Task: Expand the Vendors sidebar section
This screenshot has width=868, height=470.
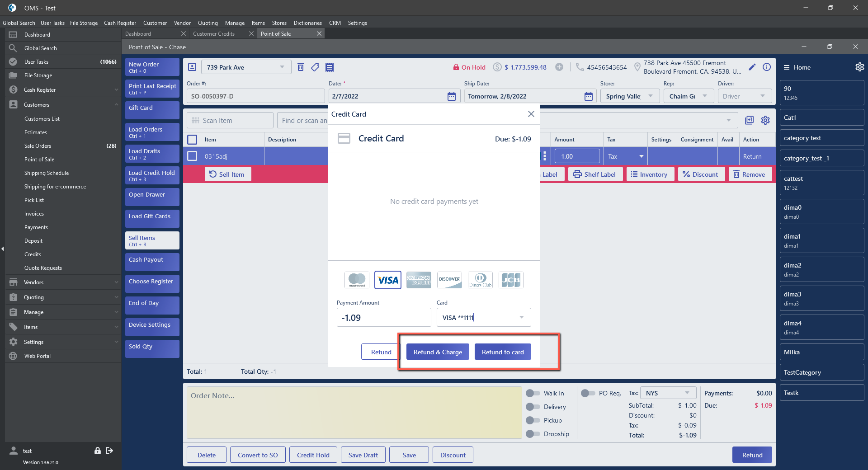Action: click(63, 282)
